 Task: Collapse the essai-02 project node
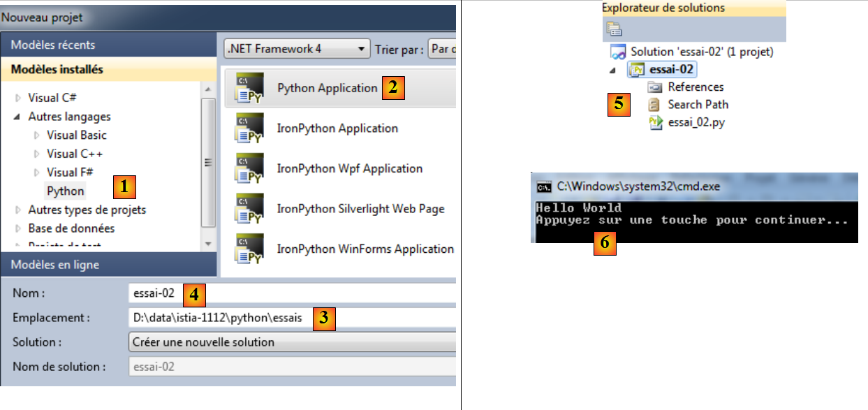pyautogui.click(x=613, y=70)
